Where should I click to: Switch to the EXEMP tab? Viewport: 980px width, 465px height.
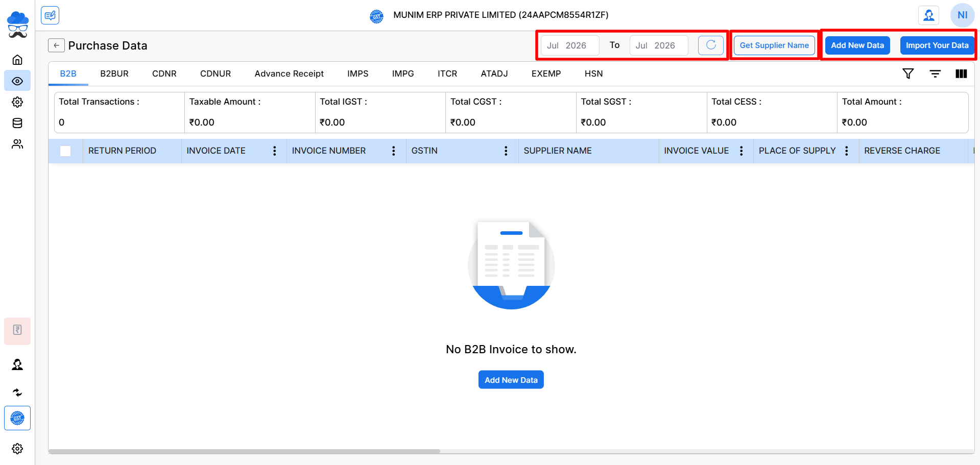coord(546,74)
